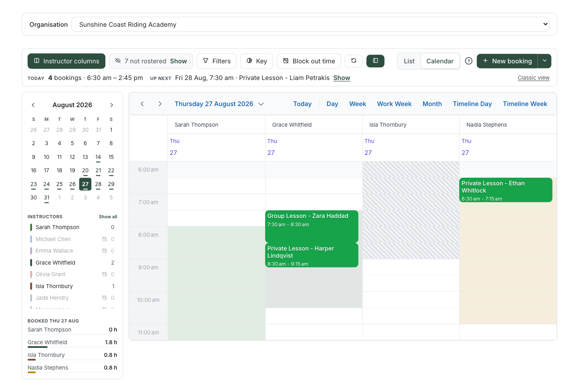Select the Timeline Week view tab
The height and width of the screenshot is (392, 579).
pos(525,104)
